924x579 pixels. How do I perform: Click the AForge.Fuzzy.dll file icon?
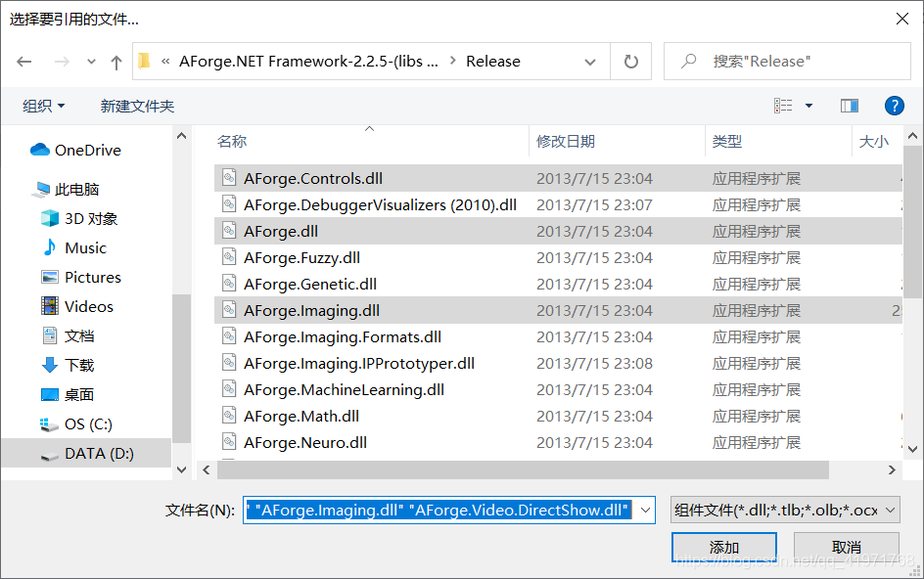pos(229,257)
